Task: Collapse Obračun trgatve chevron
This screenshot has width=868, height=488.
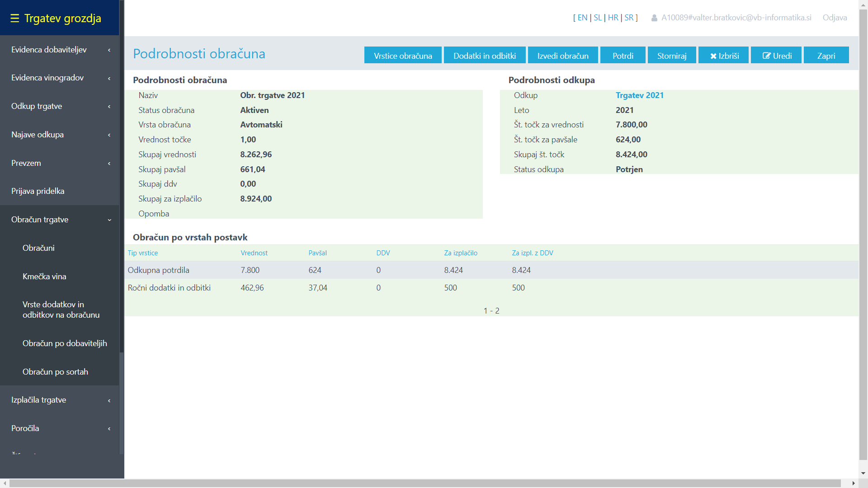Action: pos(109,220)
